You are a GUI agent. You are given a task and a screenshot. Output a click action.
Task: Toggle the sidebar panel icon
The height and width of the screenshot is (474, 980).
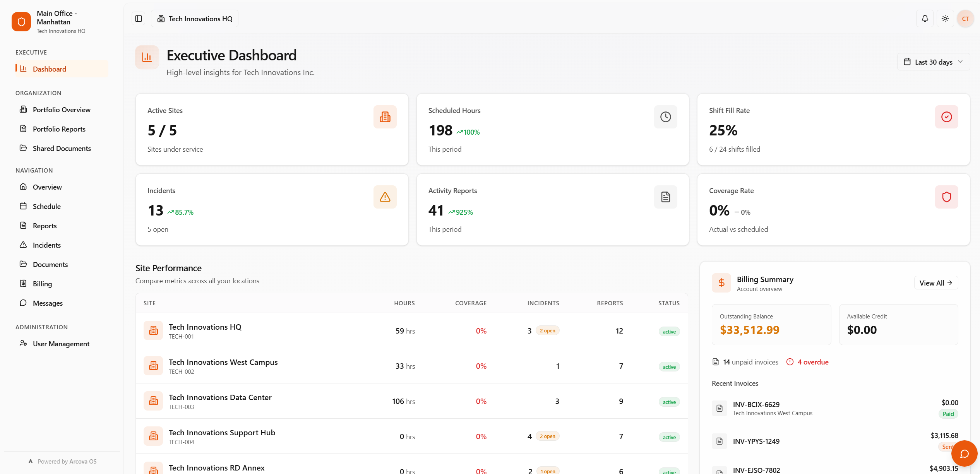[139, 19]
